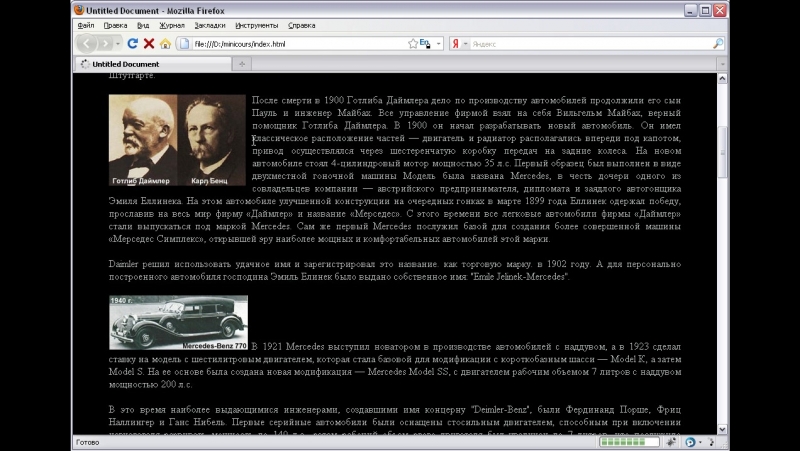
Task: Close the Firefox window
Action: point(720,10)
